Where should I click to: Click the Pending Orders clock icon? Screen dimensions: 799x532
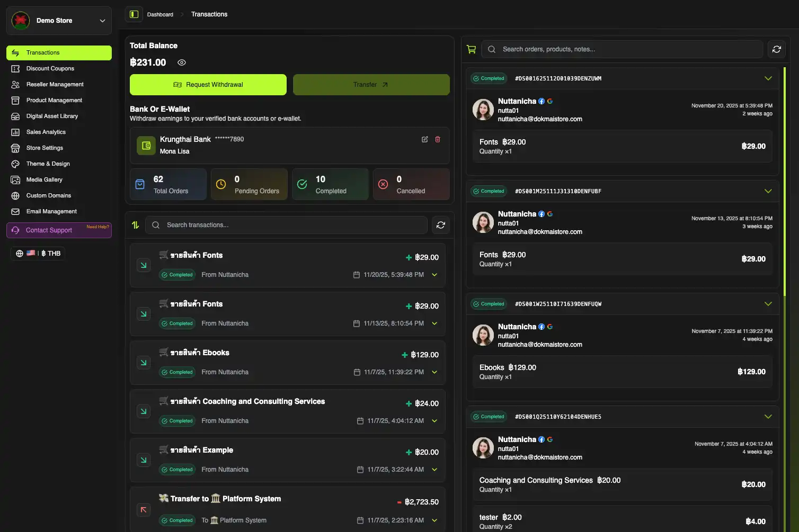[x=221, y=184]
